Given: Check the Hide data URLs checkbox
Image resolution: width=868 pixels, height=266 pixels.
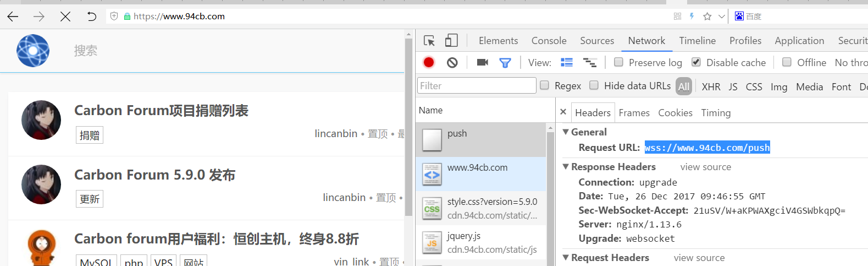Looking at the screenshot, I should [594, 85].
